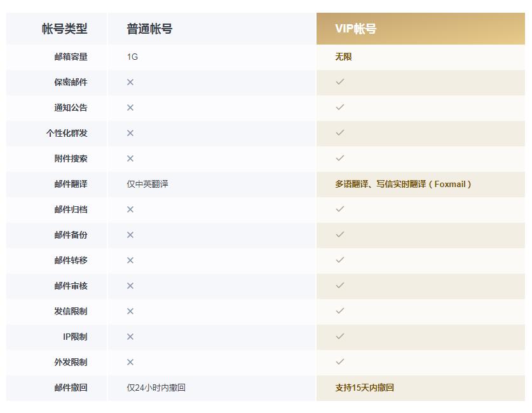This screenshot has width=532, height=413.
Task: Click the X icon for 邮件备份
Action: point(130,235)
